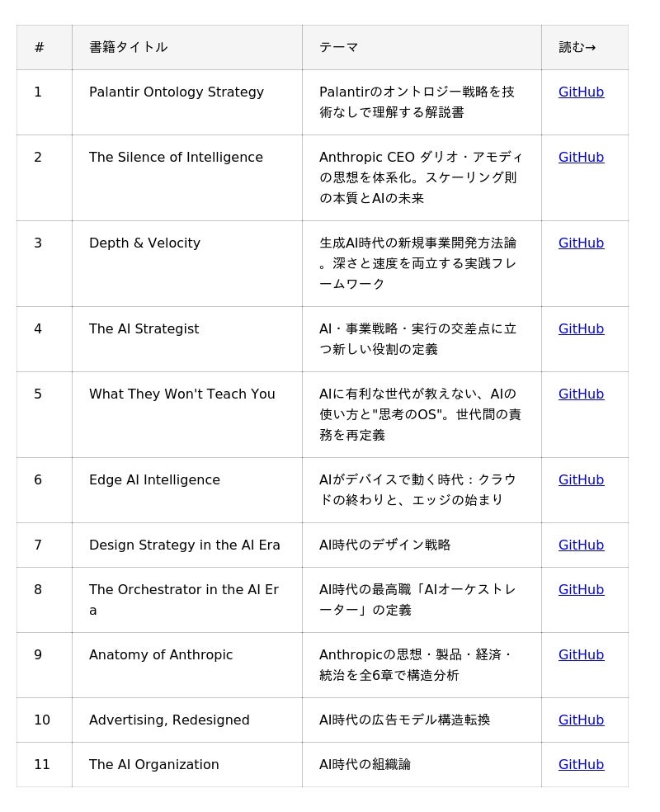Open GitHub link for Anatomy of Anthropic
Screen dimensions: 660x812
[x=581, y=655]
